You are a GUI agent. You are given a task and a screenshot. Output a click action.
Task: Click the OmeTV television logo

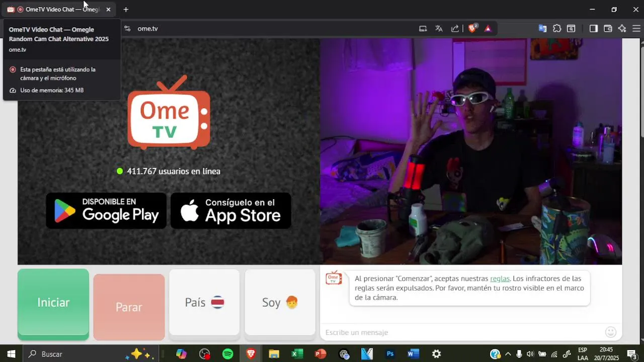(169, 112)
